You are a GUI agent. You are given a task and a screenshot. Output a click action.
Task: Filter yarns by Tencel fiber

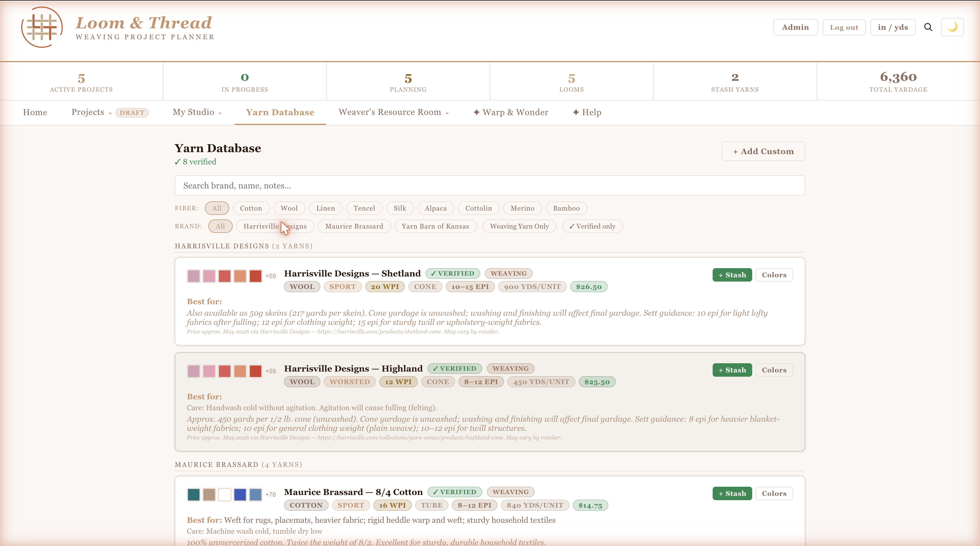coord(364,208)
